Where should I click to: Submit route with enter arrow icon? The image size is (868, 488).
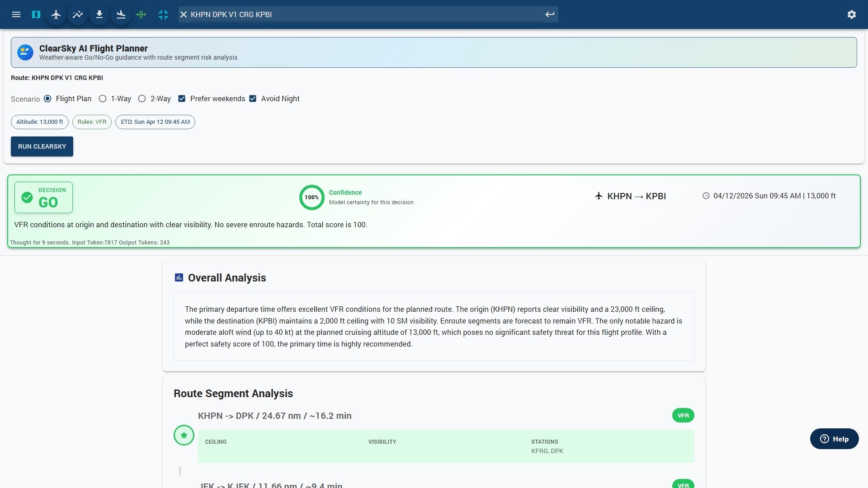[550, 14]
